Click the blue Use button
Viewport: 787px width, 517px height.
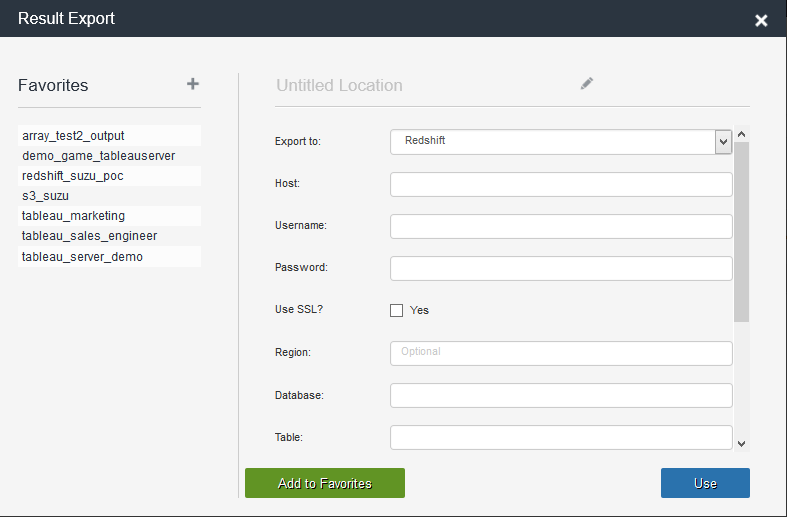705,483
